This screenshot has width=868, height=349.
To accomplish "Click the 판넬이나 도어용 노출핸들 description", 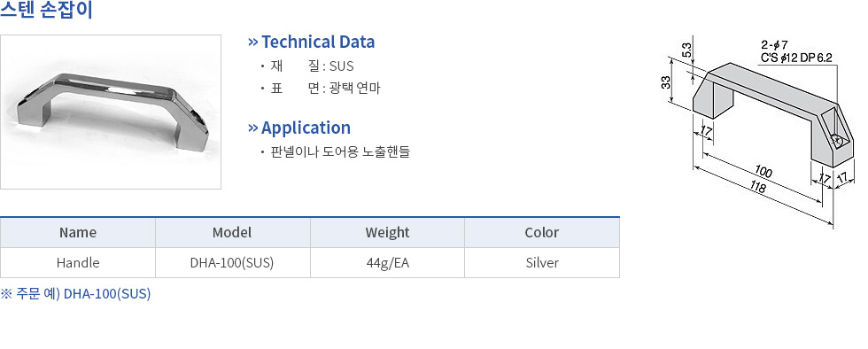I will (x=340, y=151).
